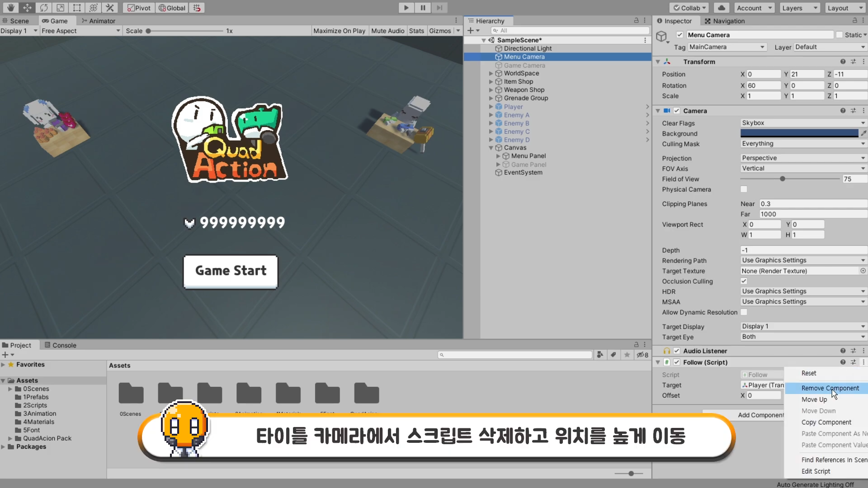Save search to Favorites star
868x488 pixels.
[x=627, y=355]
